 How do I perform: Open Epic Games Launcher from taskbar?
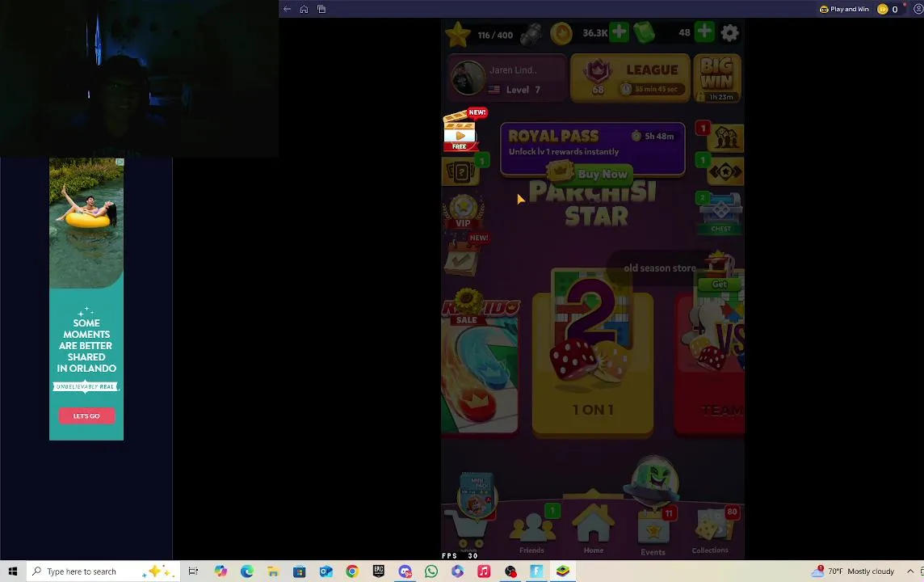pyautogui.click(x=378, y=571)
